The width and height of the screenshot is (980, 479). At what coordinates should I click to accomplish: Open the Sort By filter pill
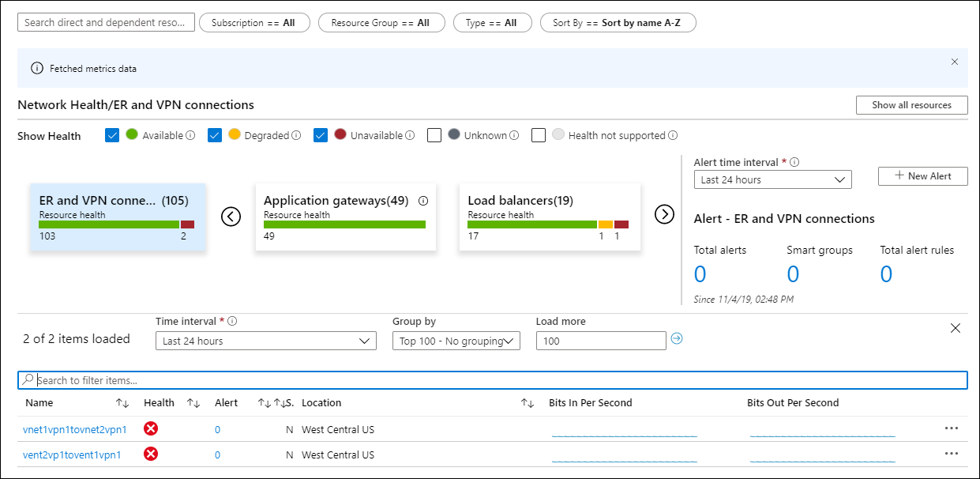pyautogui.click(x=618, y=23)
